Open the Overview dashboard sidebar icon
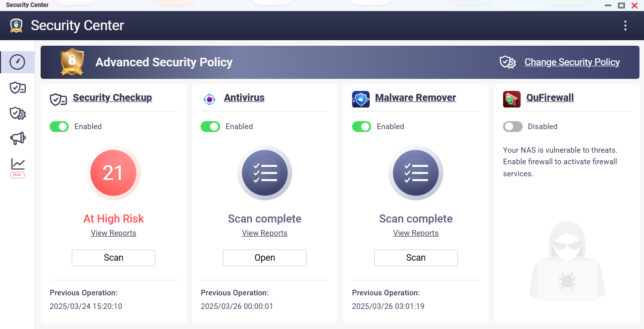The height and width of the screenshot is (329, 644). pos(18,62)
